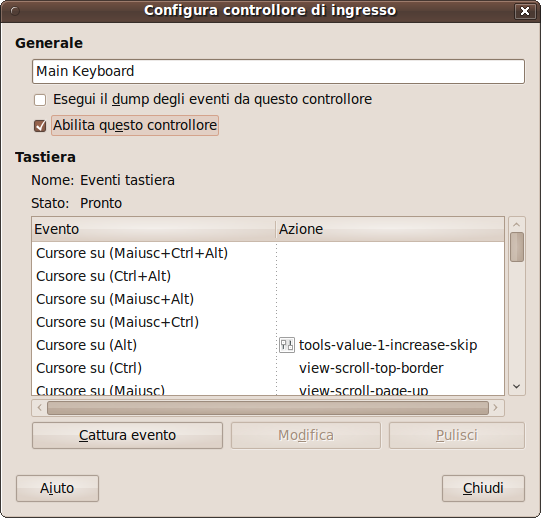The height and width of the screenshot is (518, 541).
Task: Select the 'Cursore su (Ctrl)' event row
Action: [268, 368]
